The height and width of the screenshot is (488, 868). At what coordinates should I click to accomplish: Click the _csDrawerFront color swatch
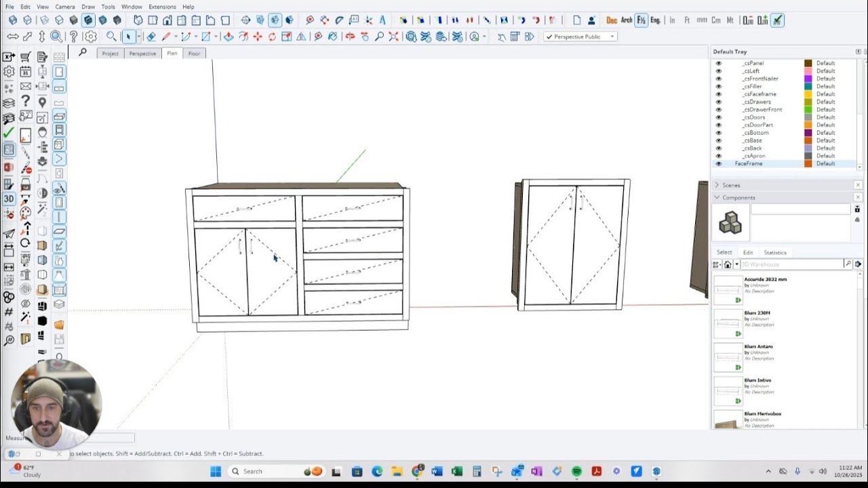[808, 110]
